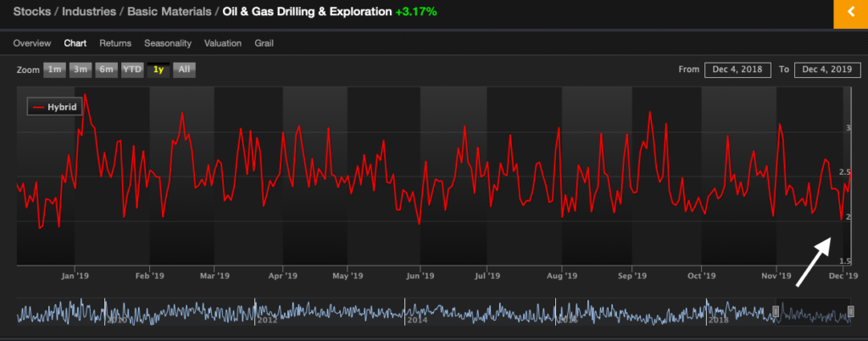
Task: Go to the Seasonality tab
Action: tap(168, 43)
